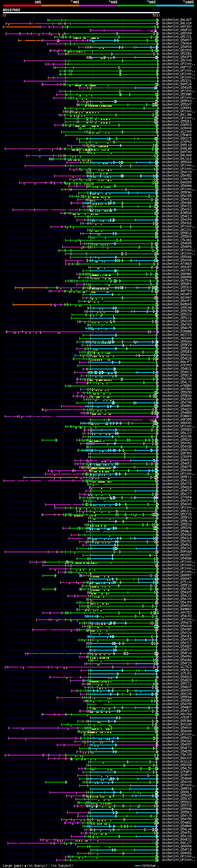Select hit UniRef100_Q8IMS9
Viewport: 197px width, 868px height.
(177, 50)
